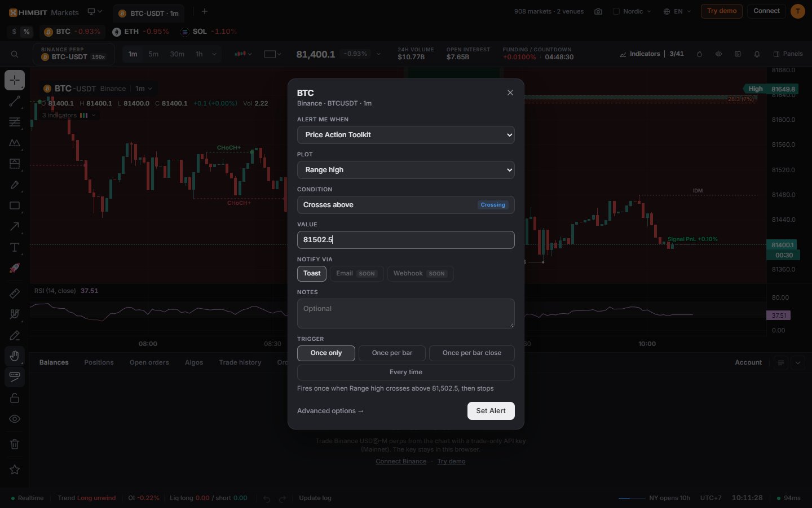Click the Set Alert button

tap(491, 411)
